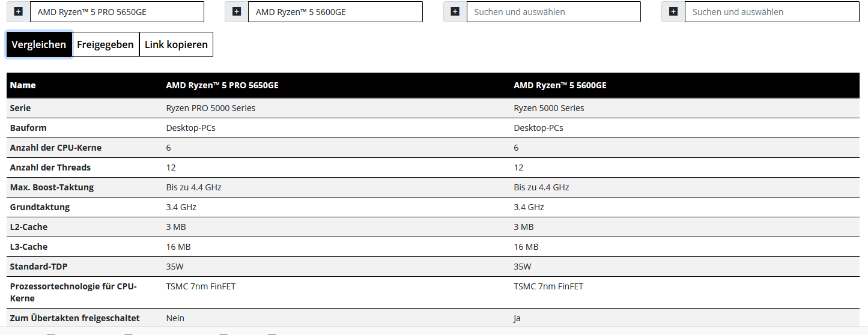
Task: Click plus icon beside Ryzen 5 5600GE field
Action: (x=236, y=11)
